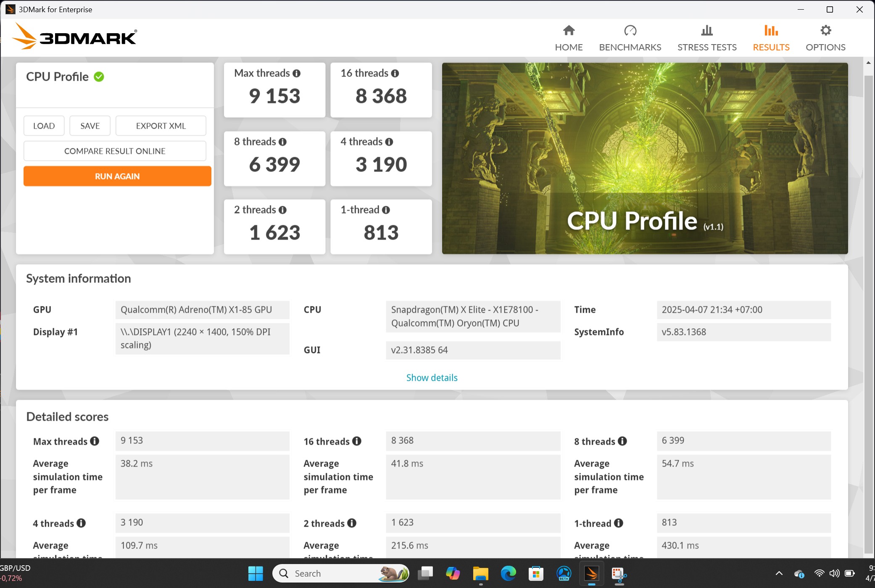Click the battery tray icon
The height and width of the screenshot is (588, 875).
coord(850,573)
